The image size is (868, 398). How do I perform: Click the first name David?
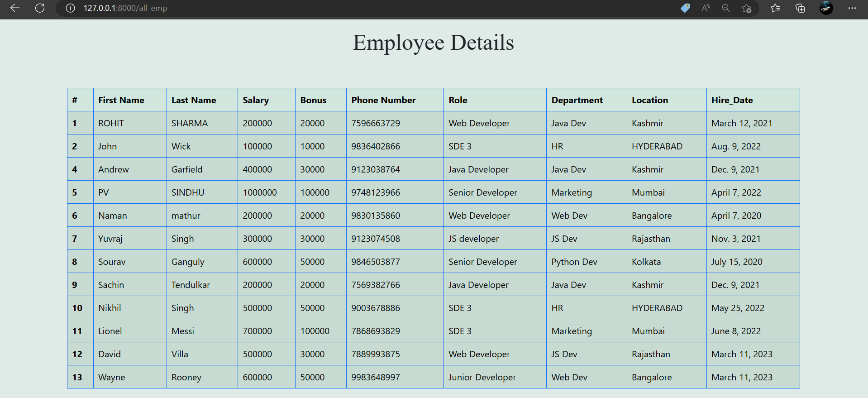point(110,354)
